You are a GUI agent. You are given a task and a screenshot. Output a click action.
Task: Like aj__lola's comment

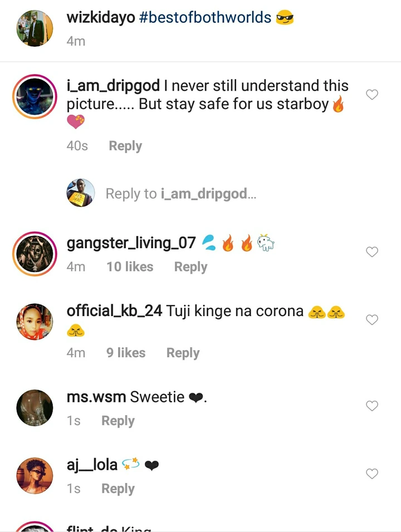point(372,474)
